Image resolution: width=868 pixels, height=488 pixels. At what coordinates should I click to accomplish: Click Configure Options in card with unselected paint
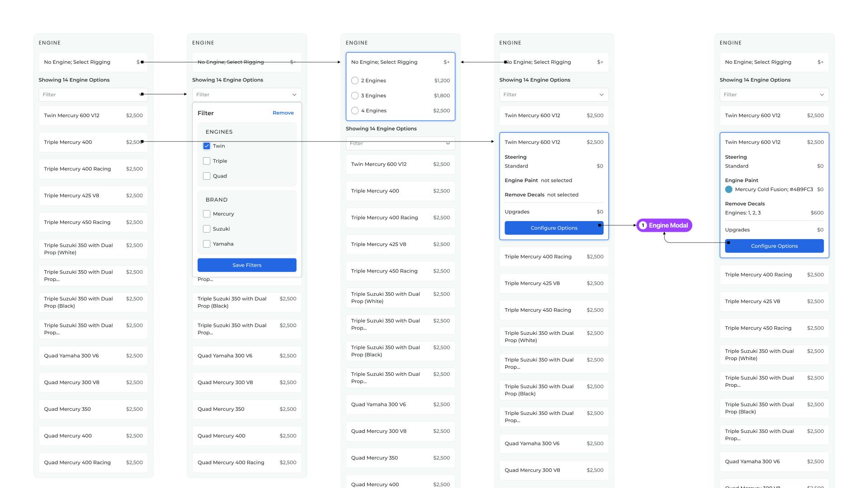(x=554, y=228)
